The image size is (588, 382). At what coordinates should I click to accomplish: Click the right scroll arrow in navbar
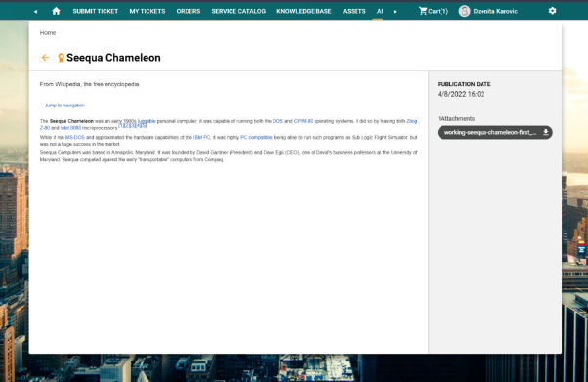(x=395, y=12)
